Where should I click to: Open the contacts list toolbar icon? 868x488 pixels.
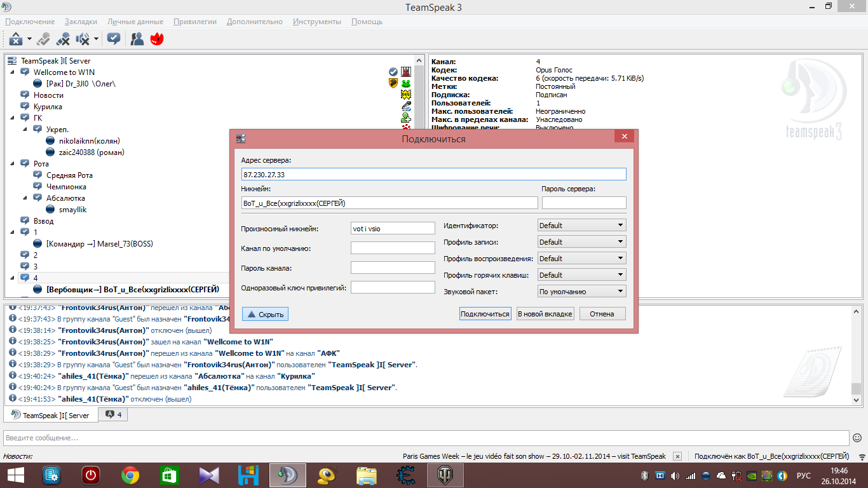(137, 39)
